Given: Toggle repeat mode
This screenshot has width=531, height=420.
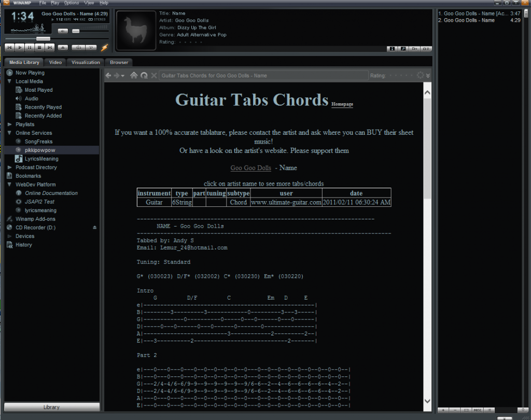Looking at the screenshot, I should pos(91,47).
